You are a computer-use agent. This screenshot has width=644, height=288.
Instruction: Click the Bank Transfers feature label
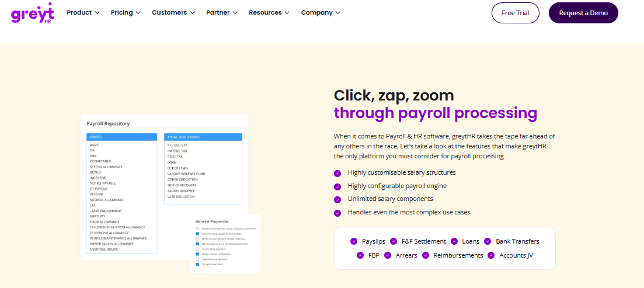[517, 241]
